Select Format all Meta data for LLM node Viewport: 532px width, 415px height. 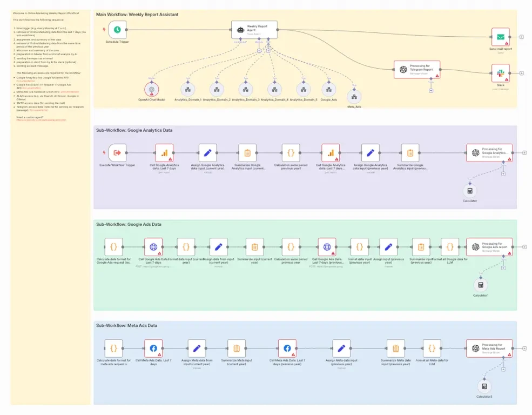click(x=432, y=348)
